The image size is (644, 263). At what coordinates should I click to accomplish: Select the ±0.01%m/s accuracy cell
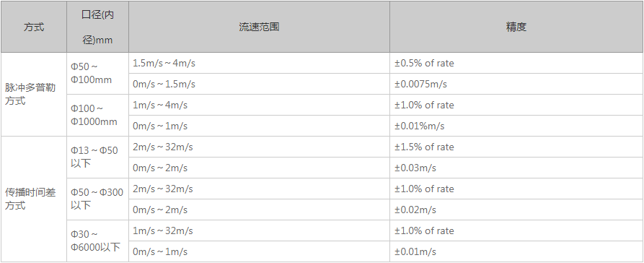point(516,126)
